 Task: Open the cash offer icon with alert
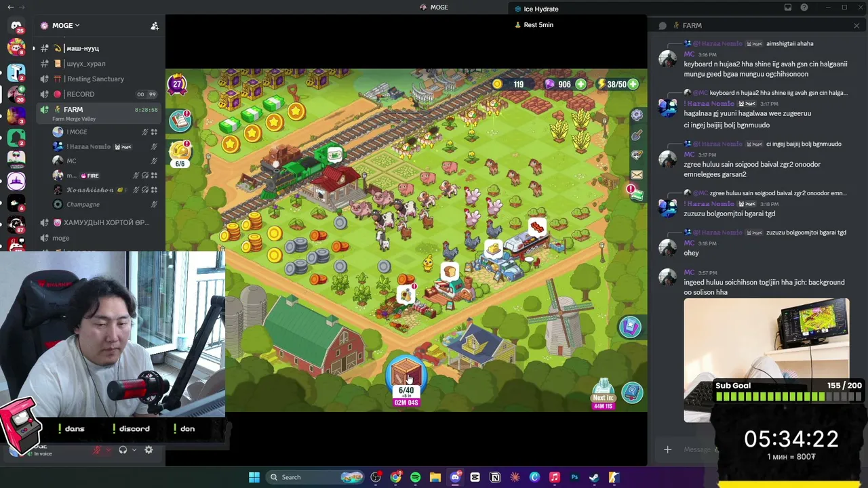tap(635, 193)
